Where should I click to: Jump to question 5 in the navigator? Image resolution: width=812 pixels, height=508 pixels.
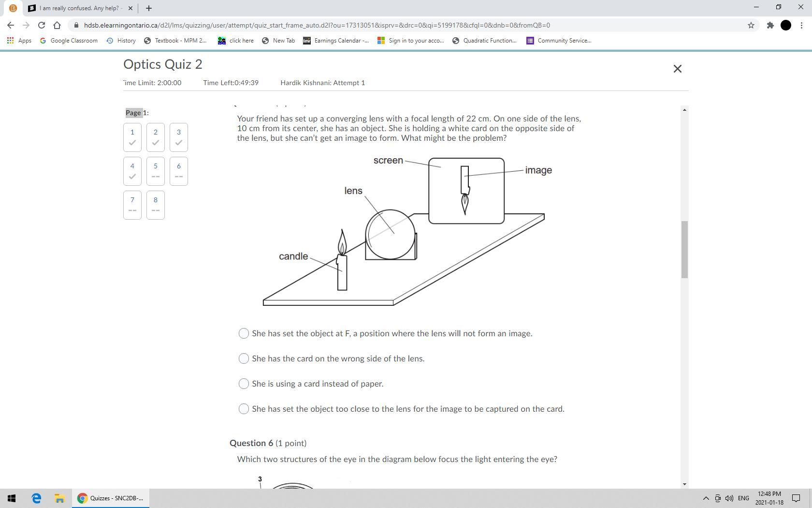click(156, 171)
